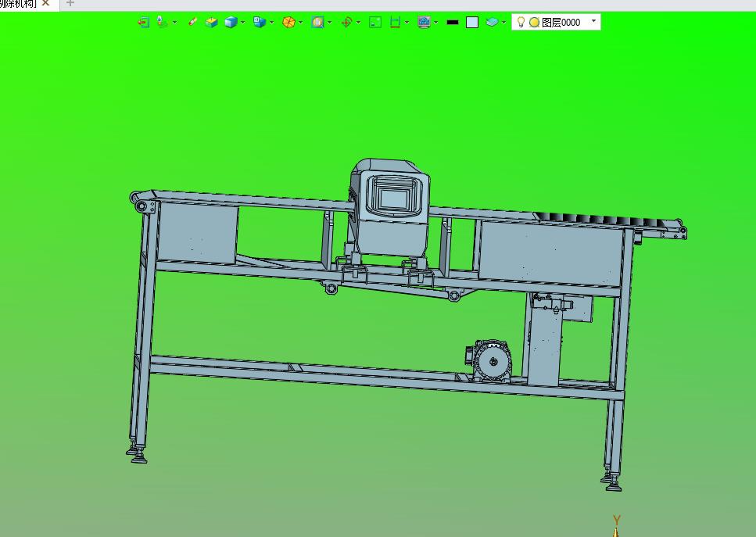Click the coordinate system display icon
756x537 pixels.
(x=162, y=22)
